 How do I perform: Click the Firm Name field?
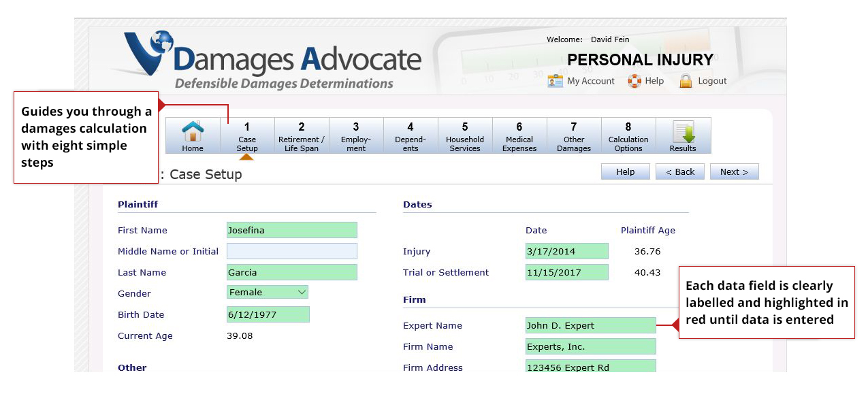point(591,346)
